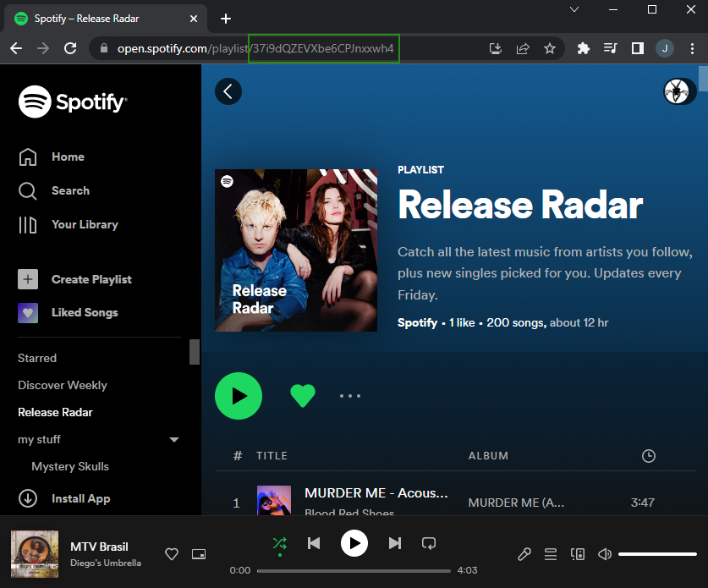Open Liked Songs
The height and width of the screenshot is (588, 708).
(68, 312)
